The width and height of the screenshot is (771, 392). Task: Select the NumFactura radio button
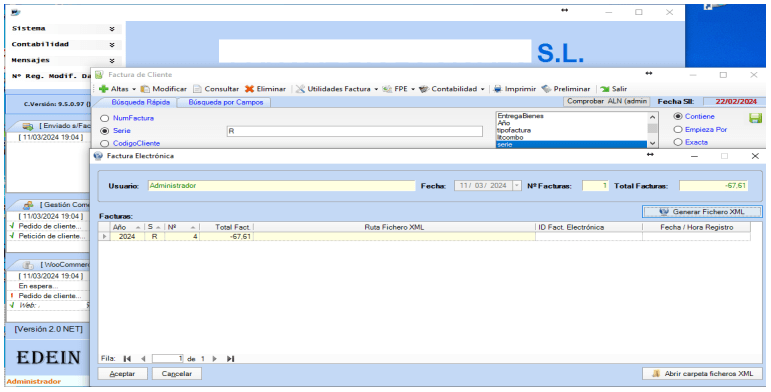(104, 119)
